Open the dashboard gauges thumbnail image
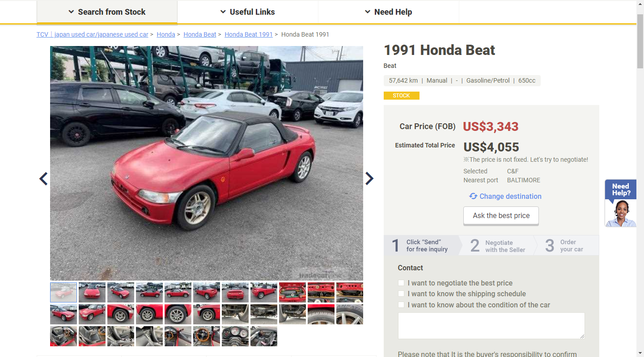The height and width of the screenshot is (357, 644). point(235,336)
